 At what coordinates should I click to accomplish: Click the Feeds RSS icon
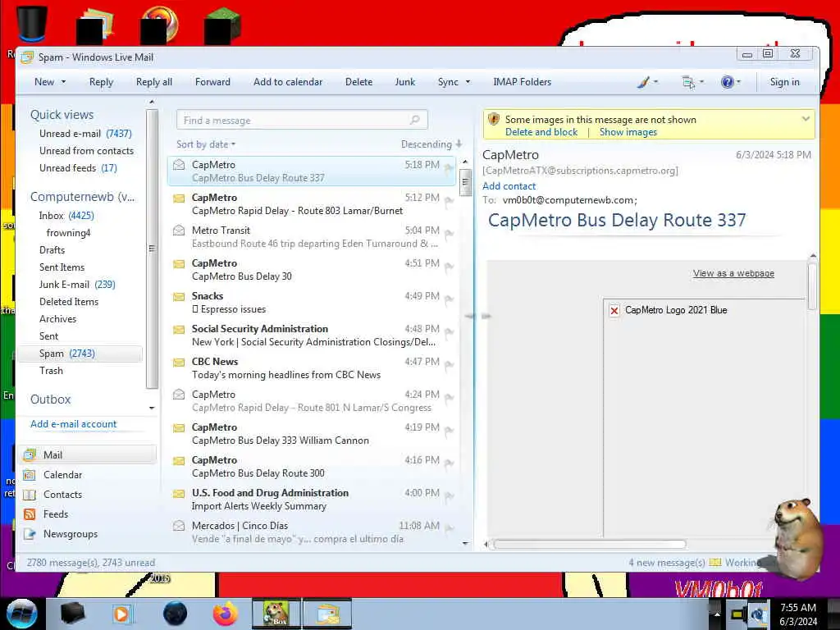coord(30,514)
